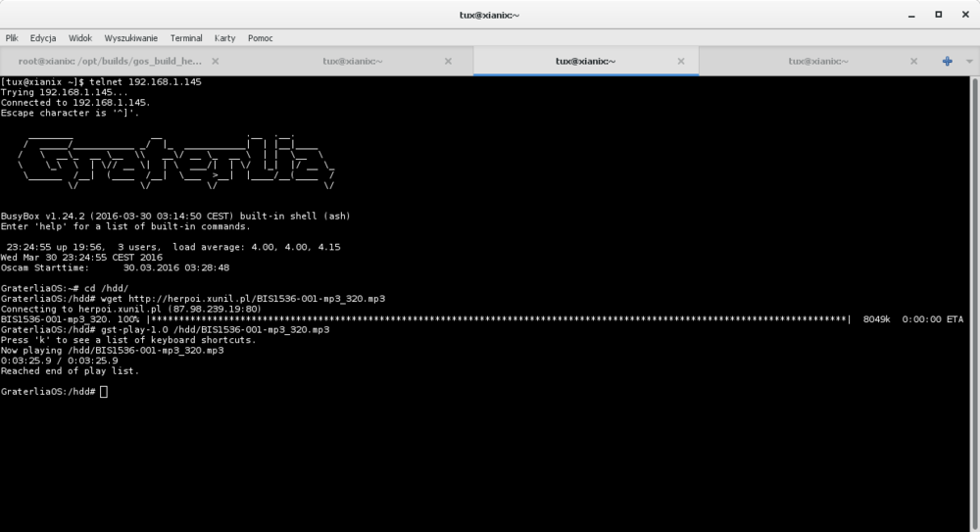Image resolution: width=980 pixels, height=532 pixels.
Task: Close the tab right after the root@xianix tab
Action: tap(448, 61)
